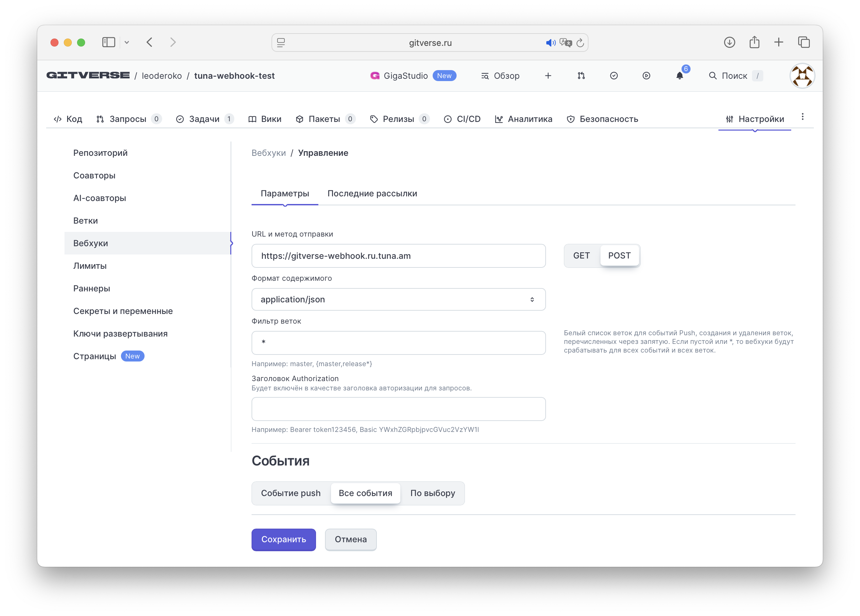Open the vertical three-dots repository menu
The width and height of the screenshot is (860, 616).
coord(803,117)
